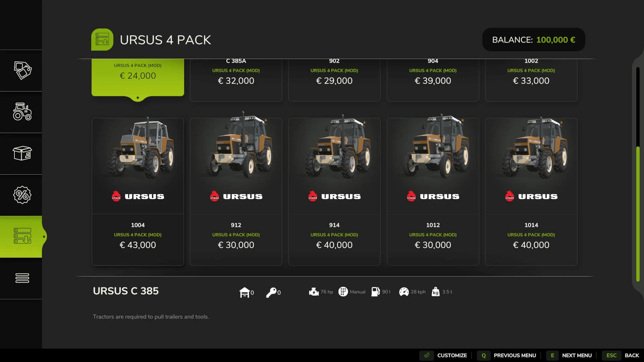This screenshot has width=644, height=362.
Task: Select the C 385A tractor for €32,000
Action: [x=236, y=80]
